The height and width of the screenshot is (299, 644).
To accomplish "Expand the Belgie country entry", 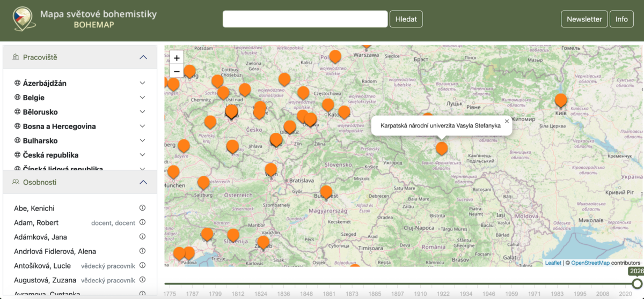I will click(142, 98).
